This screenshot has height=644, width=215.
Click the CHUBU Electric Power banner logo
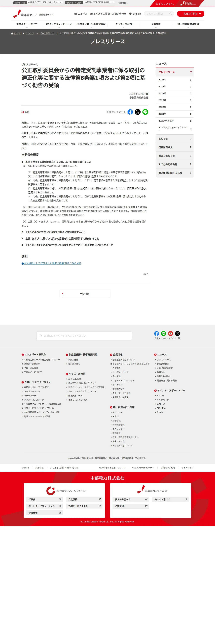pos(188,4)
